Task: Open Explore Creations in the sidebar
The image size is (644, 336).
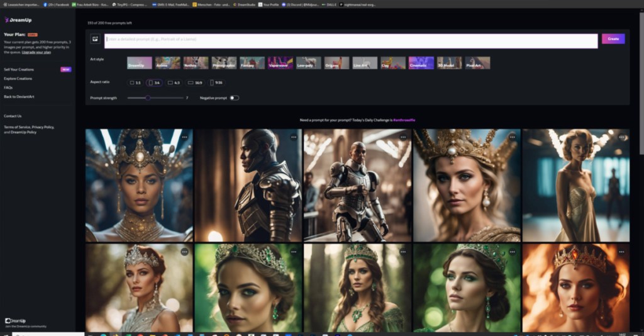Action: pos(18,79)
